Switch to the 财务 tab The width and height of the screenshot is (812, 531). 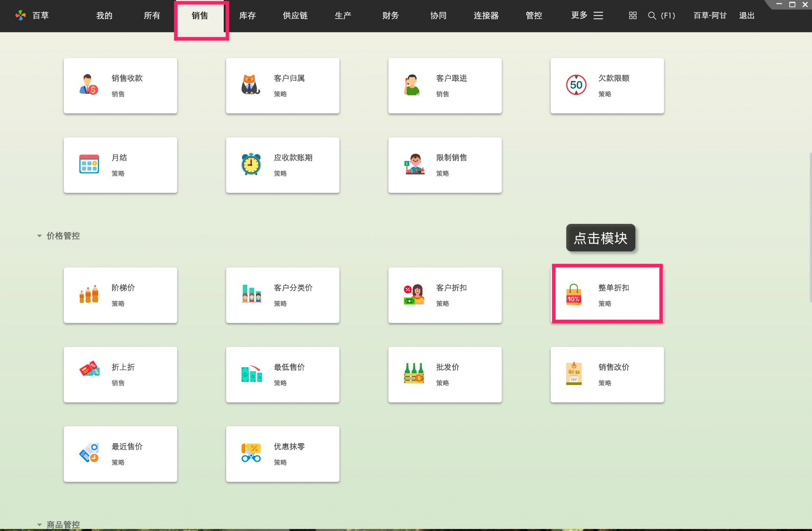click(390, 15)
